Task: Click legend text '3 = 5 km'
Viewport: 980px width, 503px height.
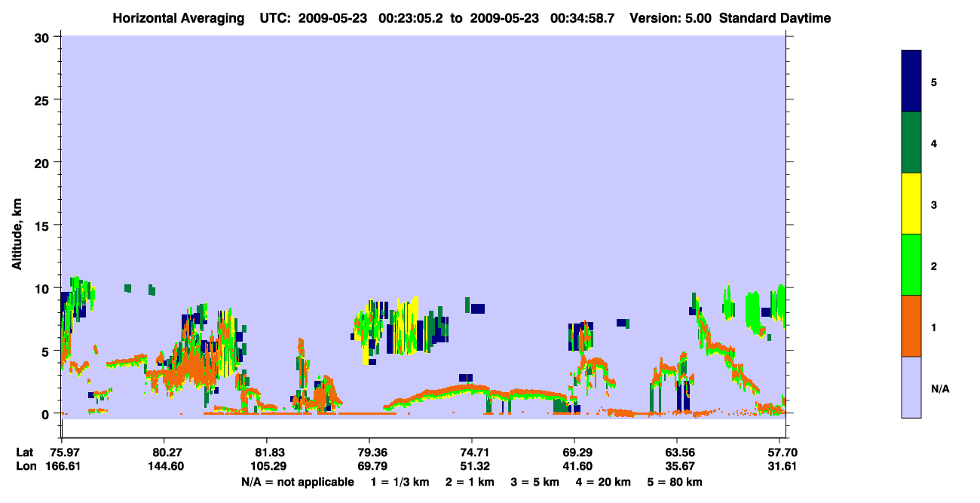Action: [x=536, y=482]
